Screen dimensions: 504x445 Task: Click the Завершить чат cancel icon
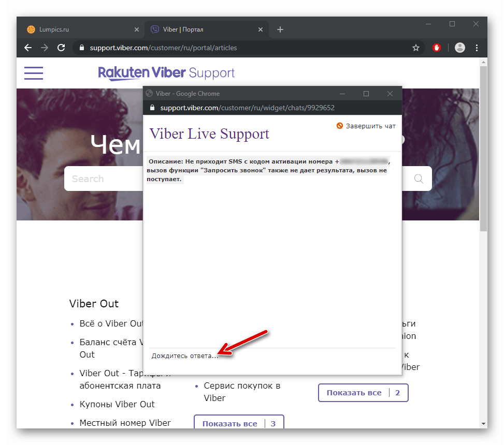[339, 125]
